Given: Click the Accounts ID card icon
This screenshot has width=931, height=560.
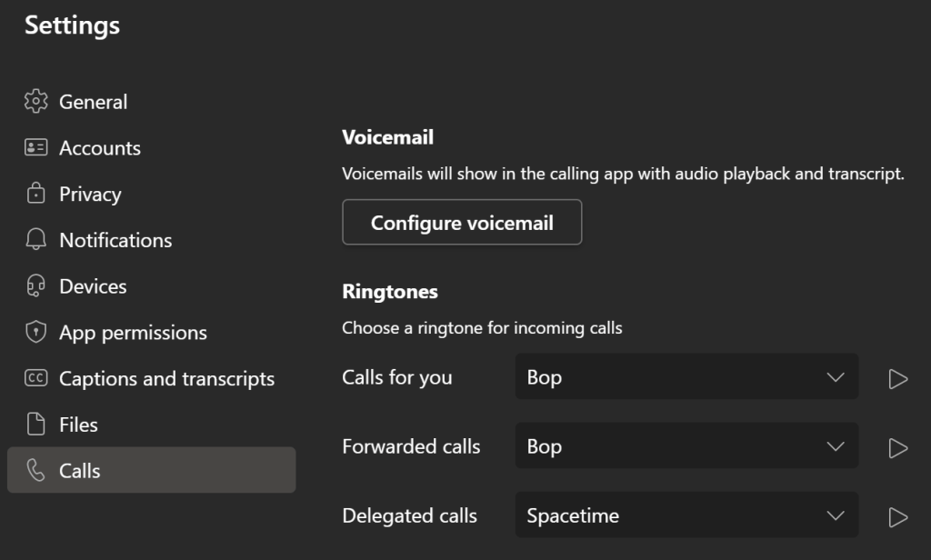Looking at the screenshot, I should click(36, 148).
